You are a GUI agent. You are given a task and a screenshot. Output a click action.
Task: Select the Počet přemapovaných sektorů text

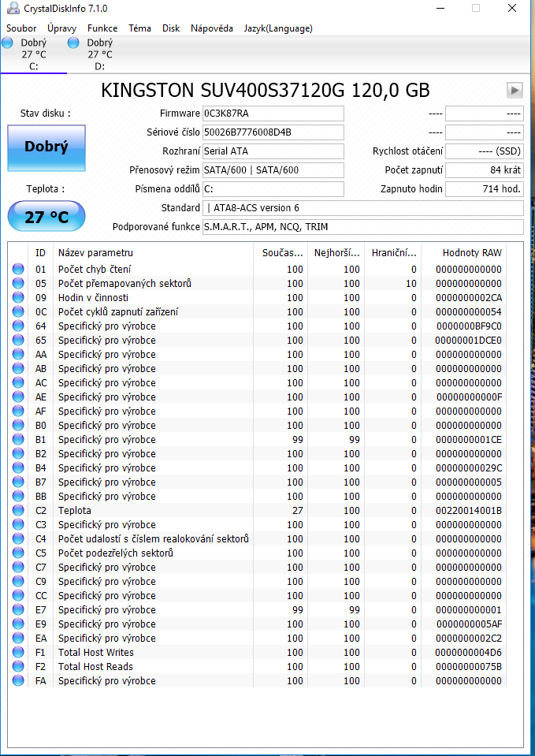pos(124,283)
